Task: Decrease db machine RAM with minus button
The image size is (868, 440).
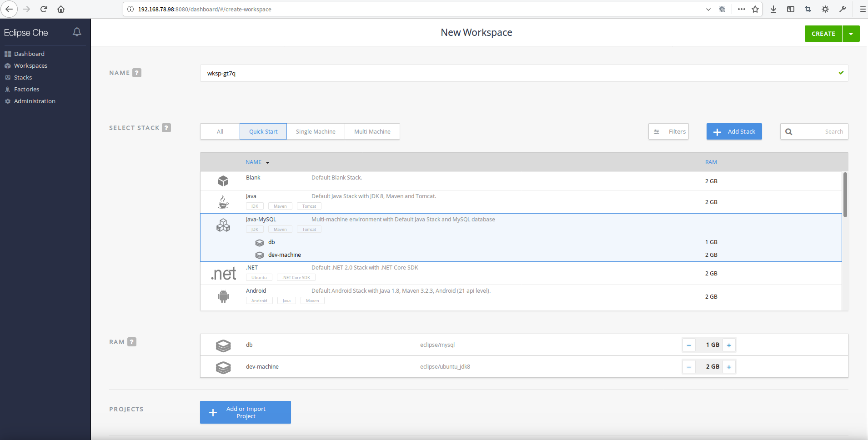Action: [689, 345]
